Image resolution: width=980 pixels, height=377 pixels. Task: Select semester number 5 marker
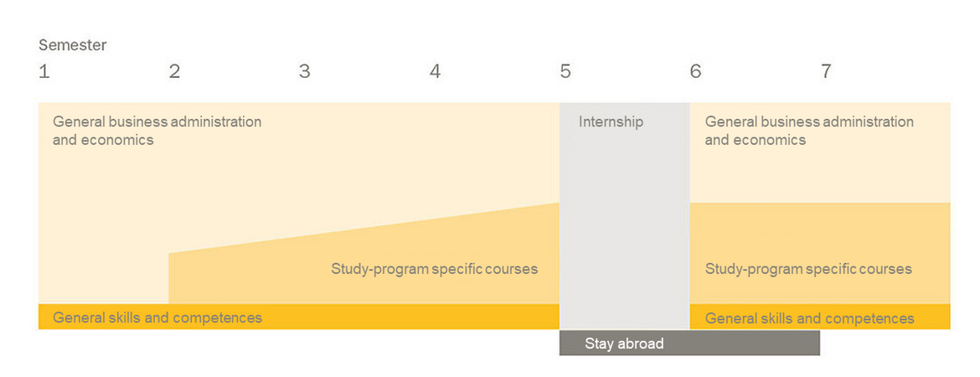click(x=565, y=72)
